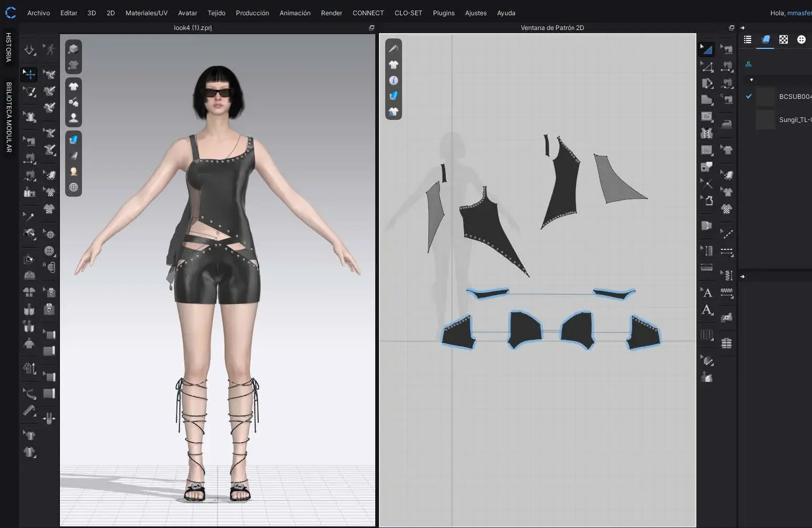
Task: Choose the internal rectangle pattern tool
Action: click(x=707, y=116)
